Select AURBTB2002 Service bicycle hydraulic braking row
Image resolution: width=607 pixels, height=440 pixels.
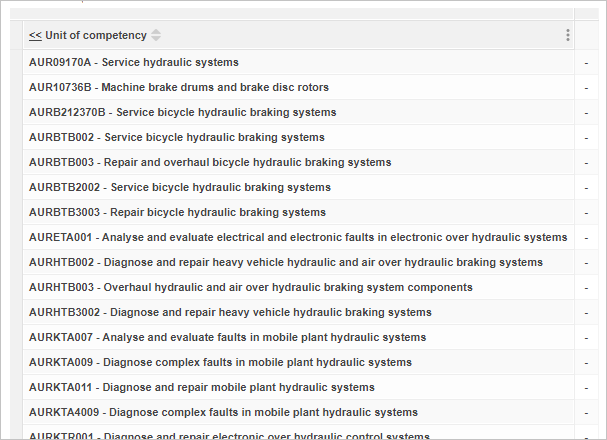tap(180, 187)
